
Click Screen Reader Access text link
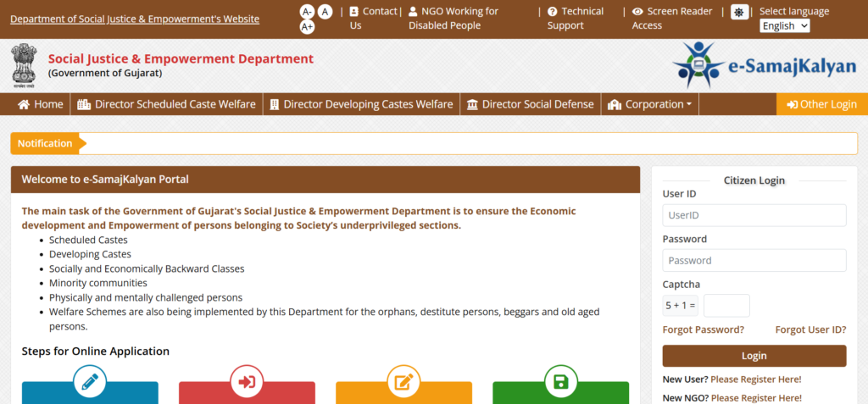pos(672,19)
